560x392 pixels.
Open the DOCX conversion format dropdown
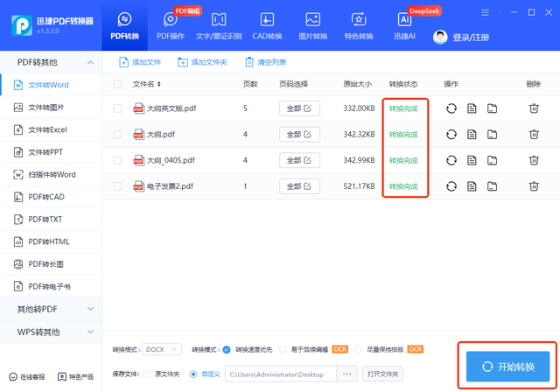pos(161,349)
